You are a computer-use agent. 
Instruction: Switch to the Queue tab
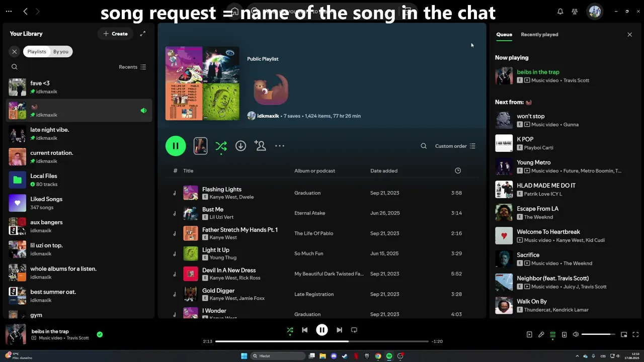(x=504, y=35)
